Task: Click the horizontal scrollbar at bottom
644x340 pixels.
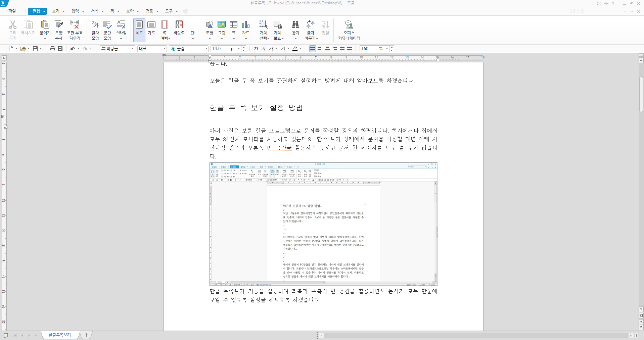Action: coord(476,335)
